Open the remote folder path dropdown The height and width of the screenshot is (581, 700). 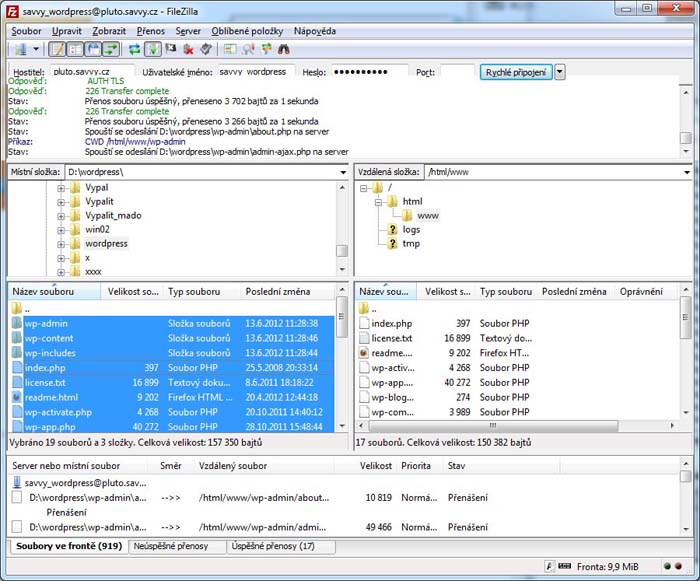(x=687, y=172)
